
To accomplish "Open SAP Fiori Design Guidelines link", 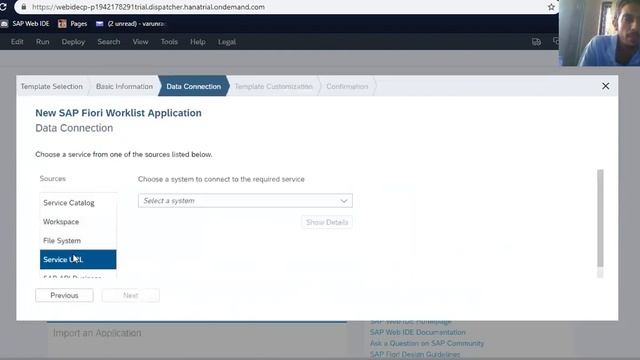I will (x=415, y=354).
